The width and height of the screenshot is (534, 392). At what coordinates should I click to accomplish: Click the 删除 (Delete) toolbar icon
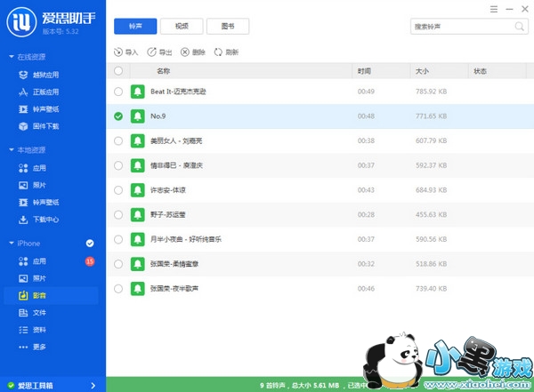(x=185, y=52)
